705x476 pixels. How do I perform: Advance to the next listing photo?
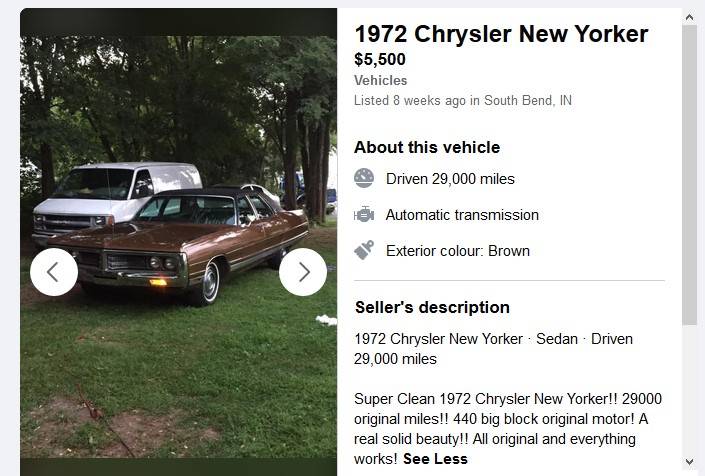303,272
